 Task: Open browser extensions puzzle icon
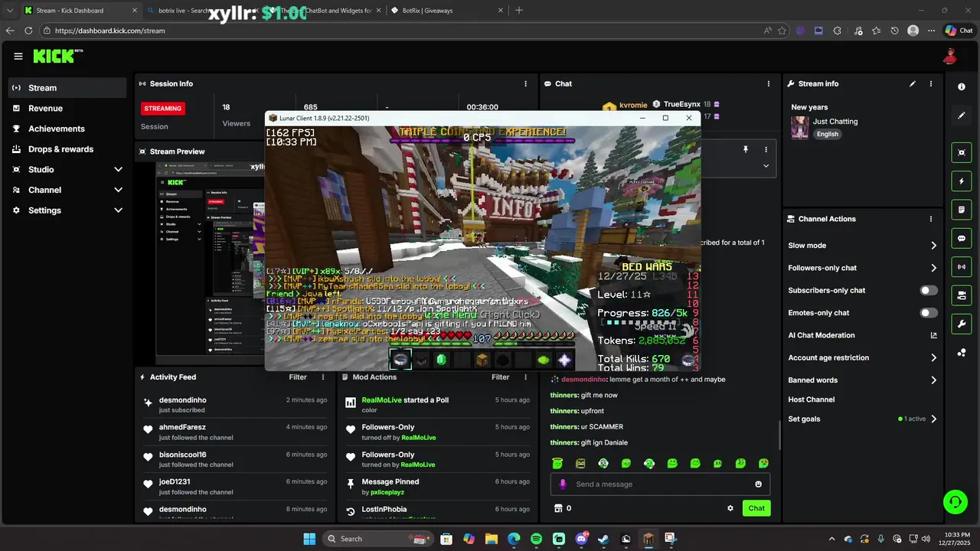837,31
